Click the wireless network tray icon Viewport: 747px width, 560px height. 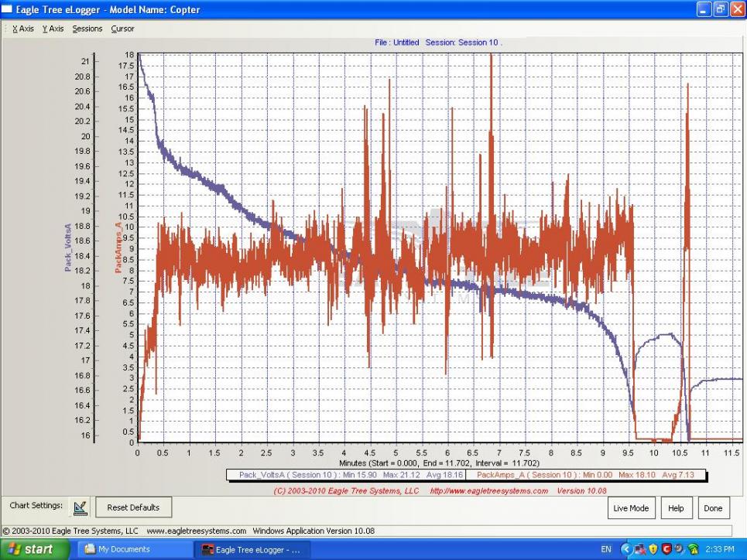[694, 550]
